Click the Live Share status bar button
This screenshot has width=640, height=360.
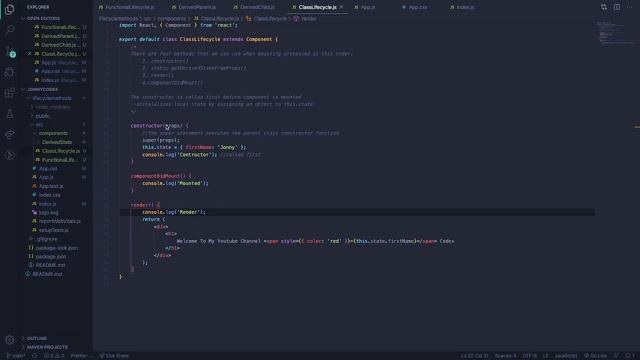pos(114,356)
